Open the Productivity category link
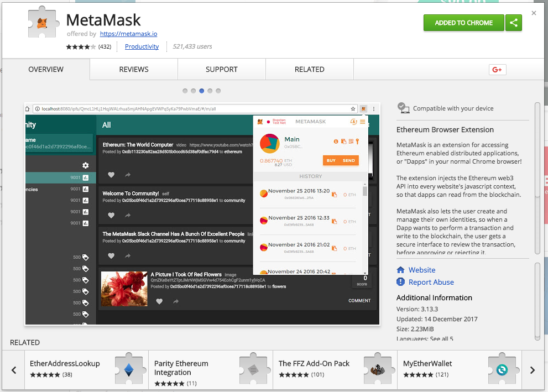Viewport: 548px width, 392px height. click(x=142, y=46)
